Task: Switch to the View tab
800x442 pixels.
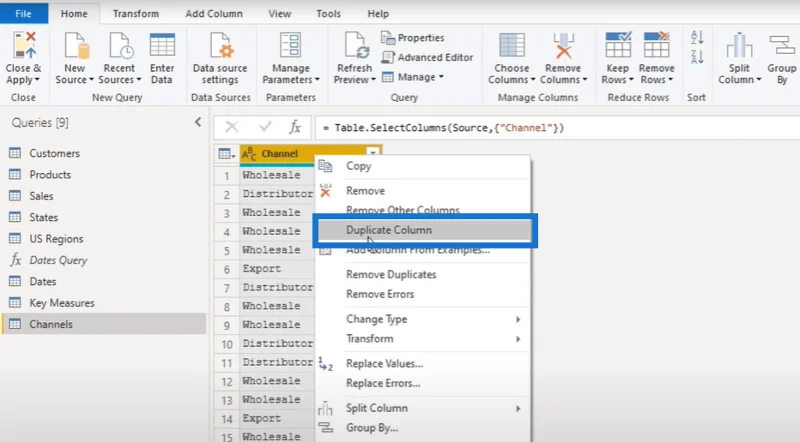Action: [x=280, y=14]
